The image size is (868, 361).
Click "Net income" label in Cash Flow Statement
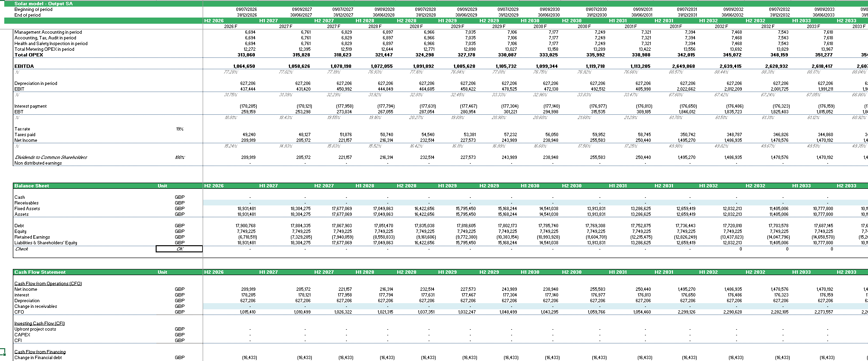26,289
